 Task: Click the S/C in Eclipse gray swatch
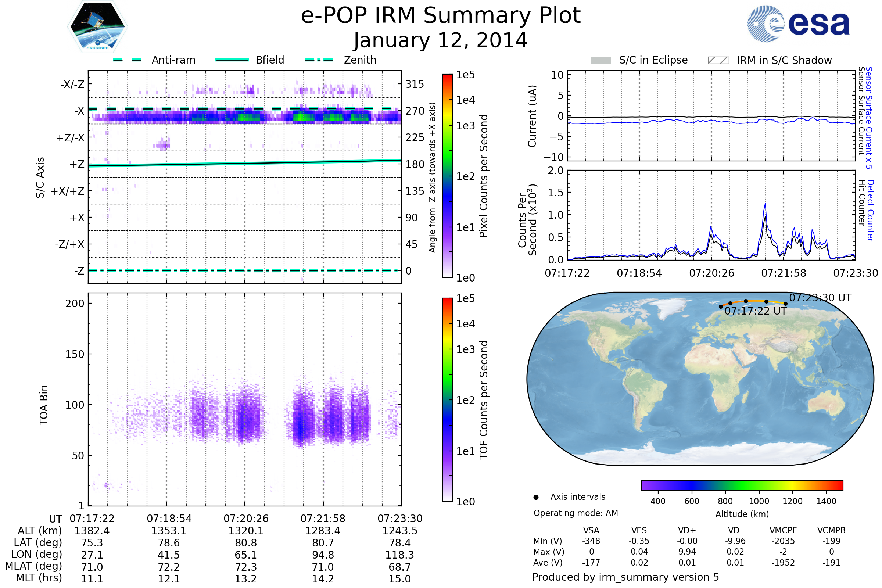coord(600,60)
